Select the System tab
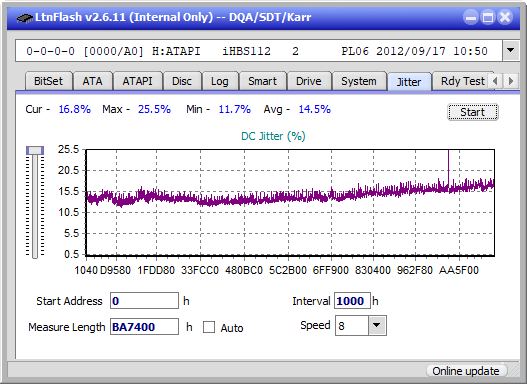527x384 pixels. (x=359, y=81)
